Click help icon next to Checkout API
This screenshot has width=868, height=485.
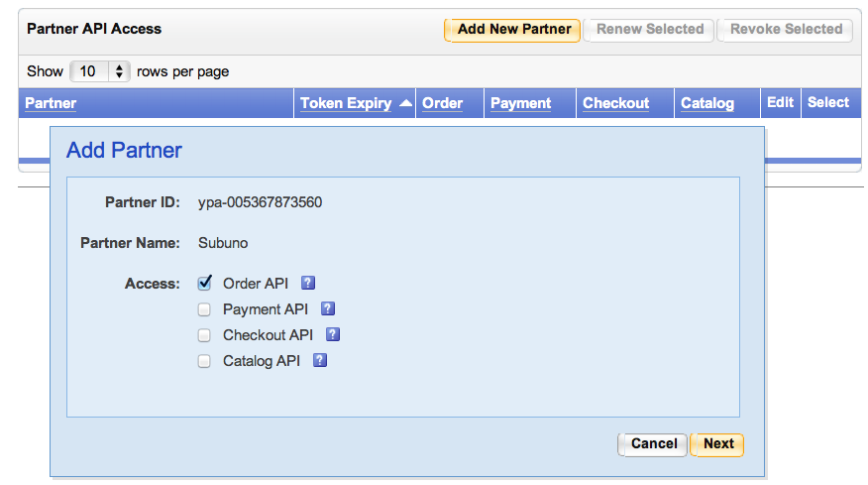(333, 335)
